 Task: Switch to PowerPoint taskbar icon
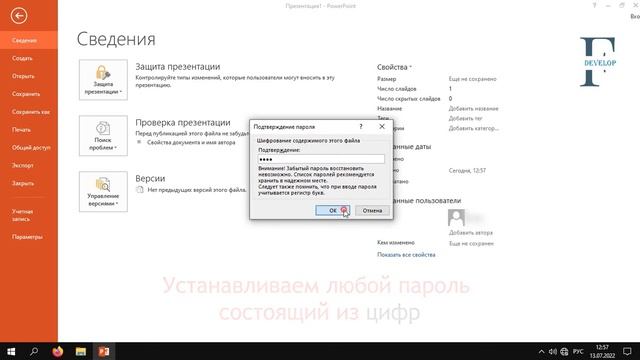(x=104, y=351)
